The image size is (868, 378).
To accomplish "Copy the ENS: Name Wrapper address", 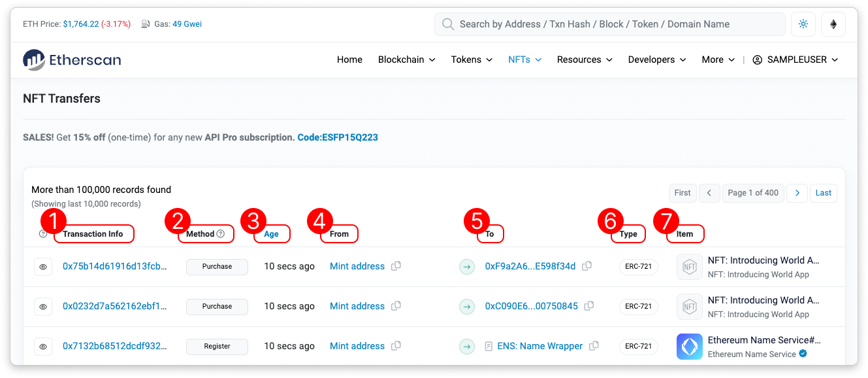I will pyautogui.click(x=594, y=346).
